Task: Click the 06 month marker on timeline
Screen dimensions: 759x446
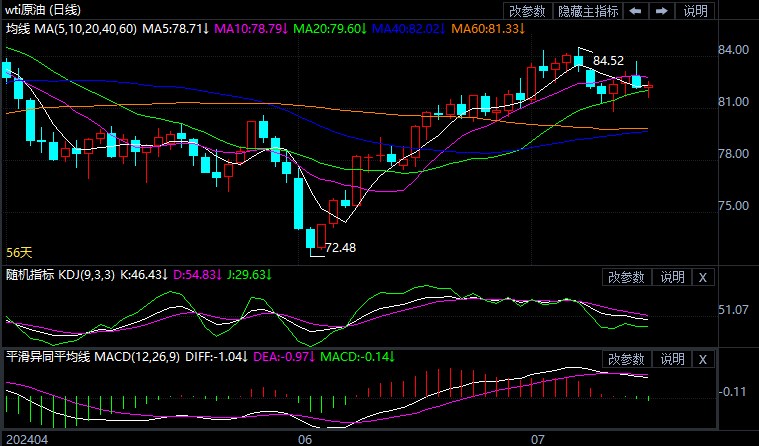Action: [x=305, y=440]
